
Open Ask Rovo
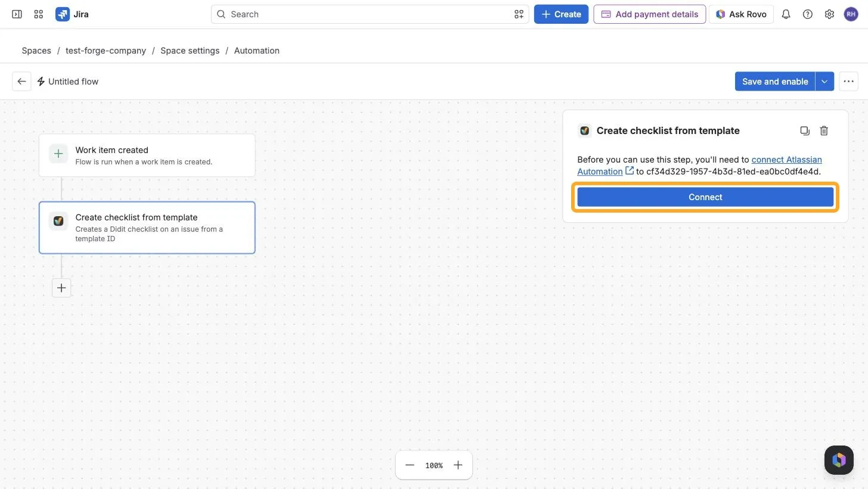741,14
